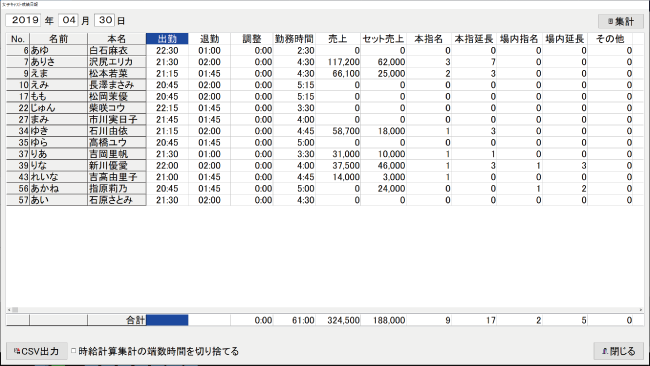The height and width of the screenshot is (366, 650).
Task: Click the 本指名 column header
Action: (x=429, y=39)
